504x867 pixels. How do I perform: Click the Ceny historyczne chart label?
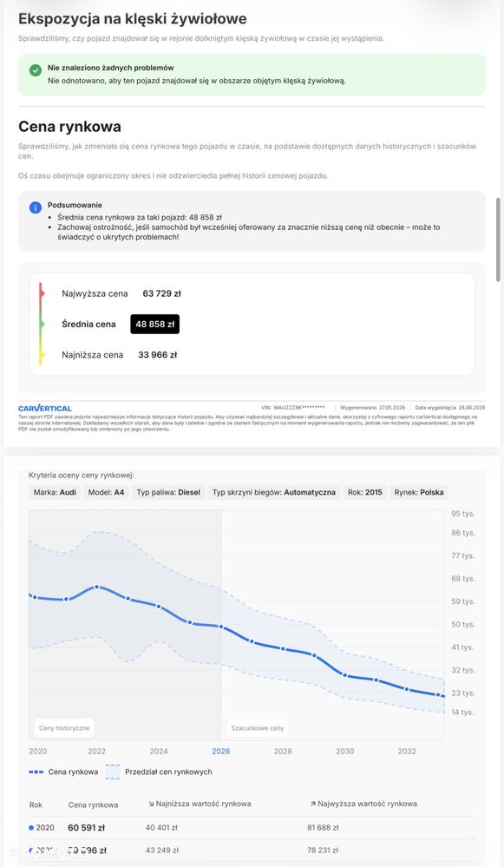click(64, 728)
